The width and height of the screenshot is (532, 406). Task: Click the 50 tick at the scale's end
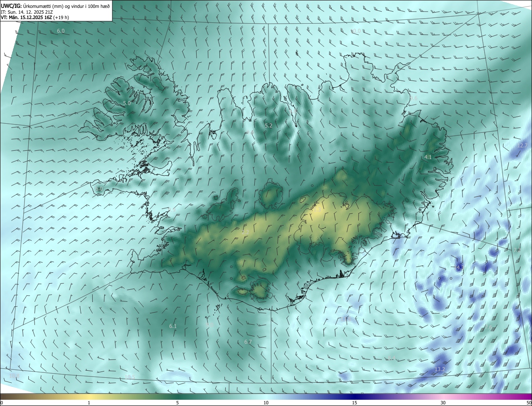[529, 403]
